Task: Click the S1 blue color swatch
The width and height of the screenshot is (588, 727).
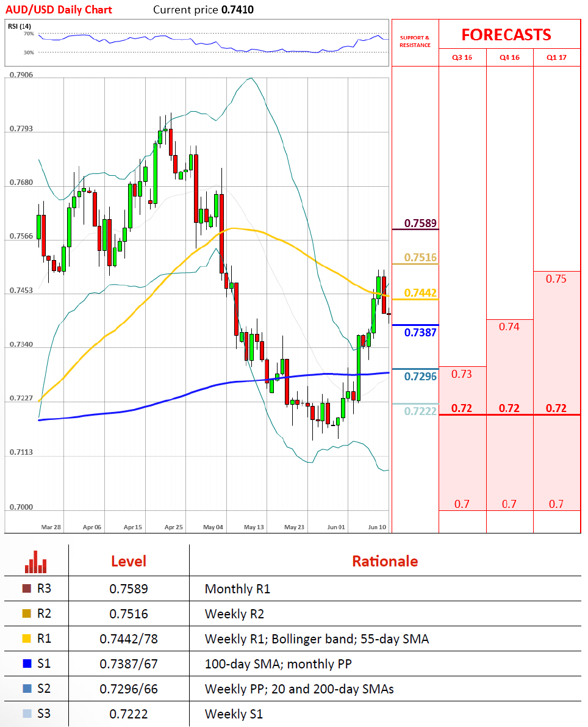Action: (27, 664)
